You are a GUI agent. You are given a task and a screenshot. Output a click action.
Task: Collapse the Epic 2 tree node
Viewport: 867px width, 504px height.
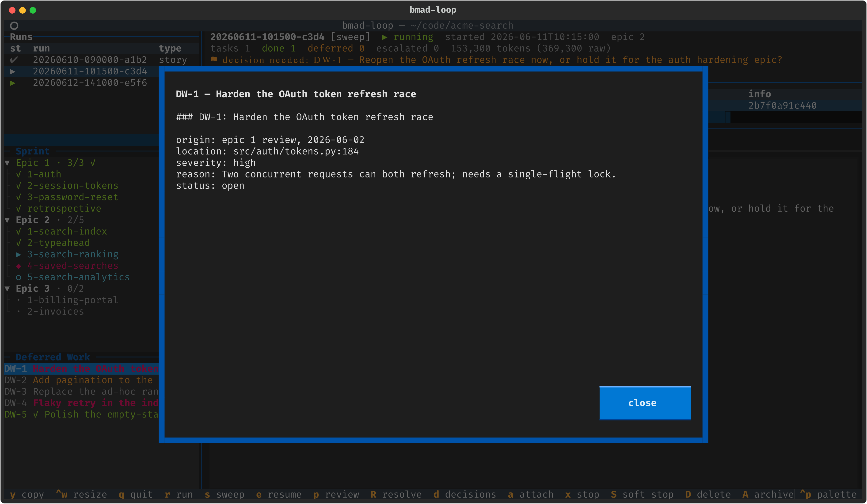click(7, 220)
